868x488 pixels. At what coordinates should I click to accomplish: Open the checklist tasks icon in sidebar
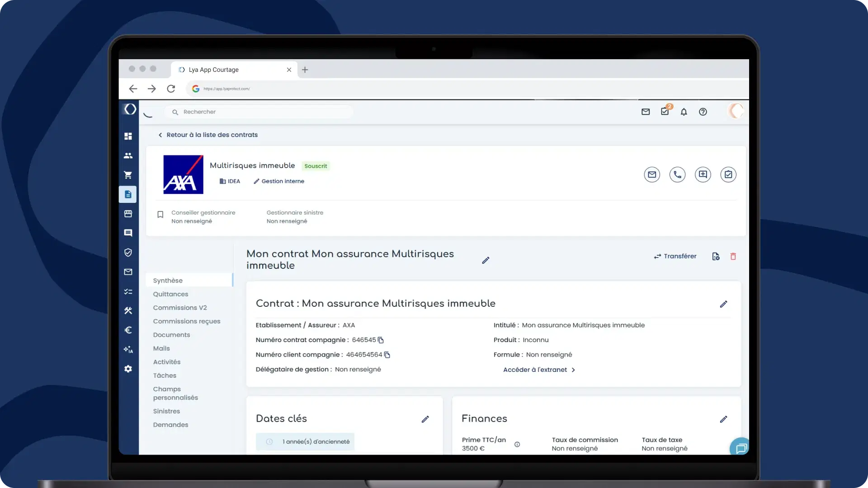[128, 291]
